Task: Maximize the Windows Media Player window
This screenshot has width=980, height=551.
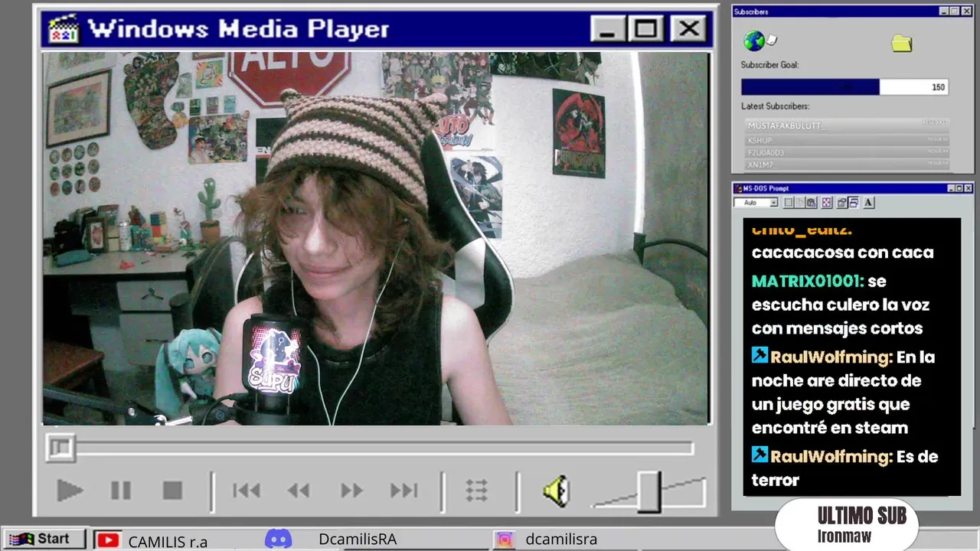Action: click(x=645, y=29)
